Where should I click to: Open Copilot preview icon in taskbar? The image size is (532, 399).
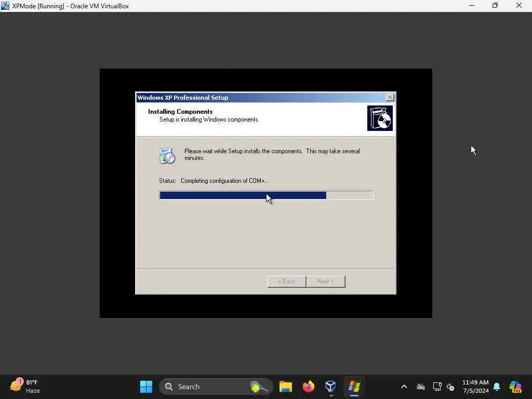tap(515, 387)
